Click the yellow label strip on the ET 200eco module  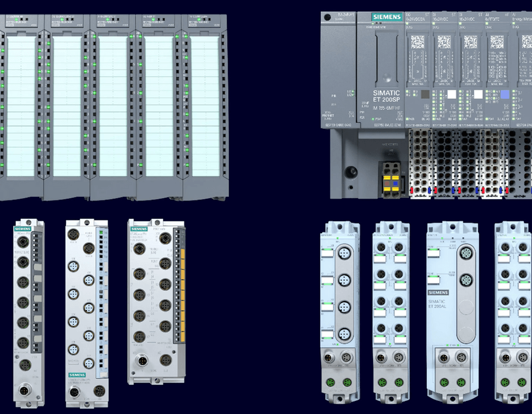point(182,296)
